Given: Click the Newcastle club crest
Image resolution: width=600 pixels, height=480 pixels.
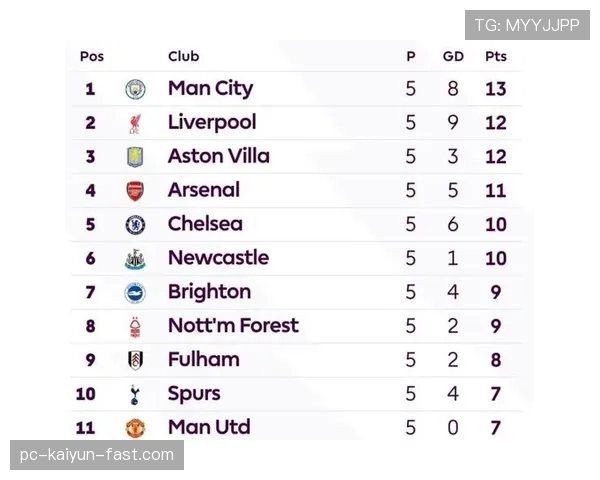Looking at the screenshot, I should [x=135, y=258].
